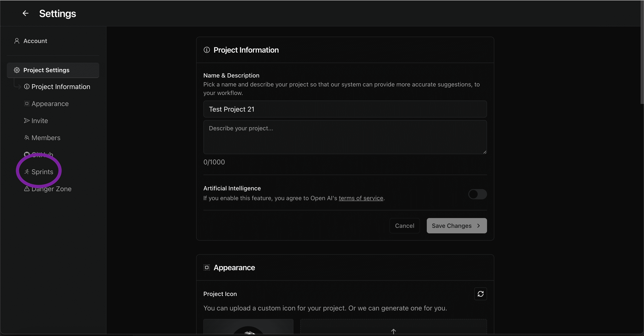Click the Invite paper plane icon
Viewport: 644px width, 336px height.
pos(27,121)
